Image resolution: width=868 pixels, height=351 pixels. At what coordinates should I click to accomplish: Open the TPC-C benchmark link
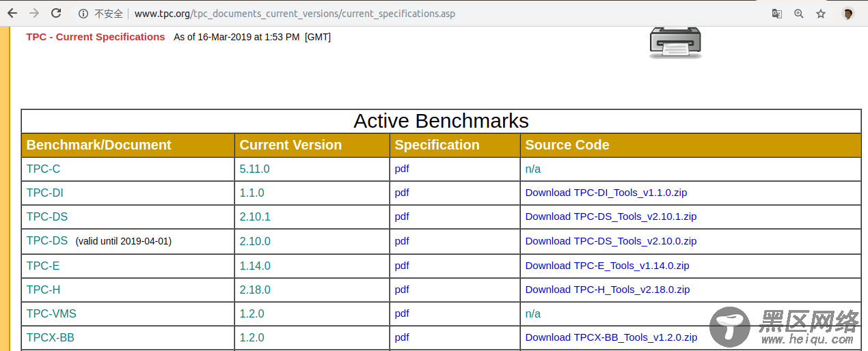(x=44, y=169)
